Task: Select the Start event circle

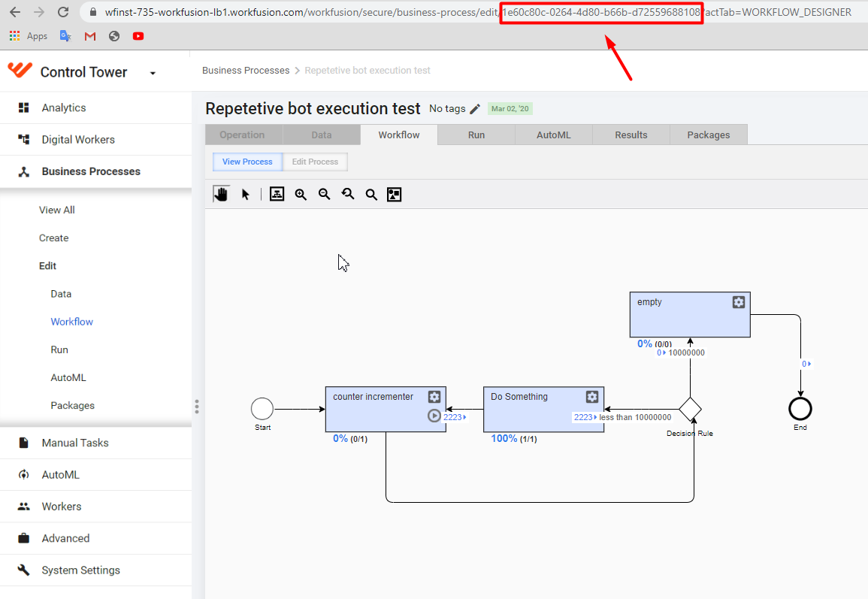Action: pos(262,409)
